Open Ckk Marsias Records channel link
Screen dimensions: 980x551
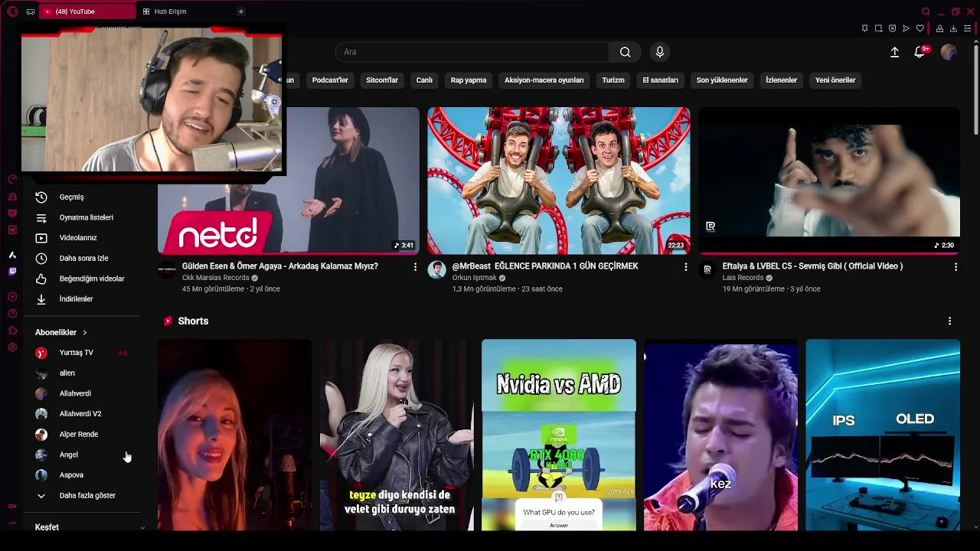(216, 278)
